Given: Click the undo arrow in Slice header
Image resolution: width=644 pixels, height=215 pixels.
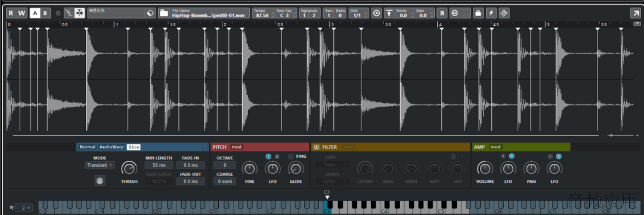Looking at the screenshot, I should tap(205, 147).
